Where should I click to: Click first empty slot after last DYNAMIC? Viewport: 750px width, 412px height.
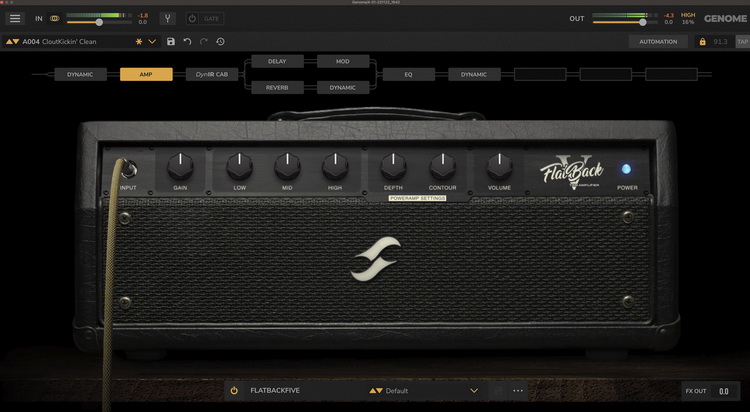[540, 74]
